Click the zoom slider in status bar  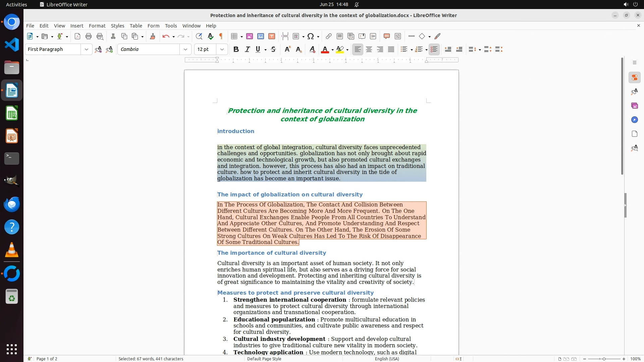(x=604, y=359)
